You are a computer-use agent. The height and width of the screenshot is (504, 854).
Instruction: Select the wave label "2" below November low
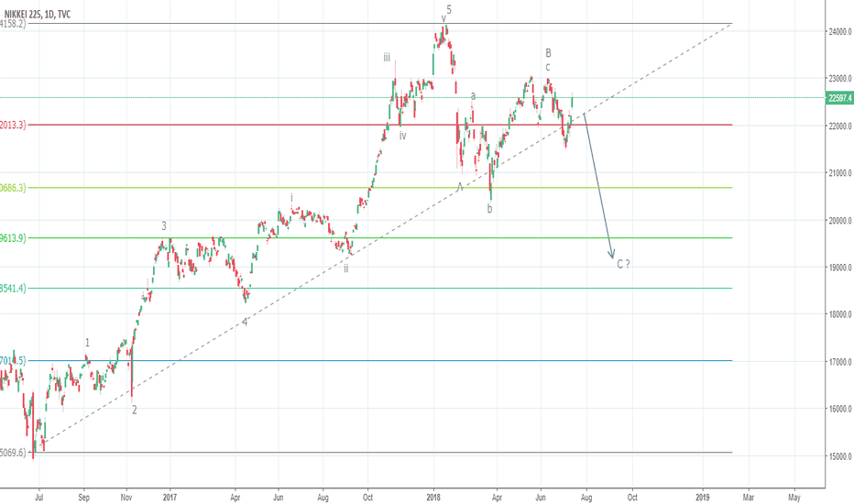pos(135,410)
